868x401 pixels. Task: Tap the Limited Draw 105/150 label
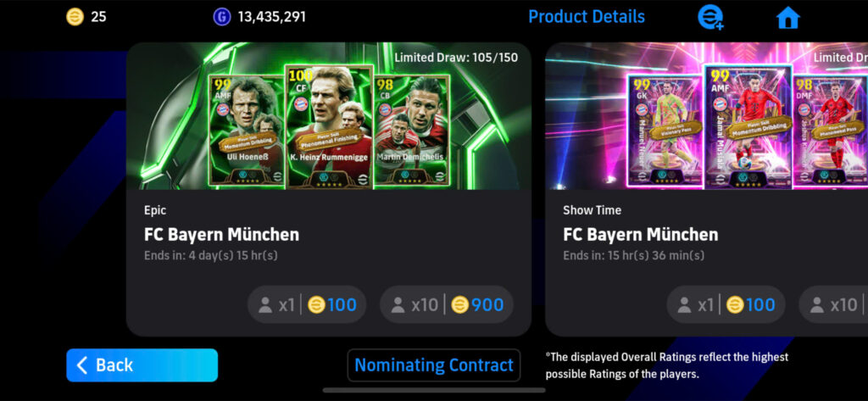coord(456,57)
